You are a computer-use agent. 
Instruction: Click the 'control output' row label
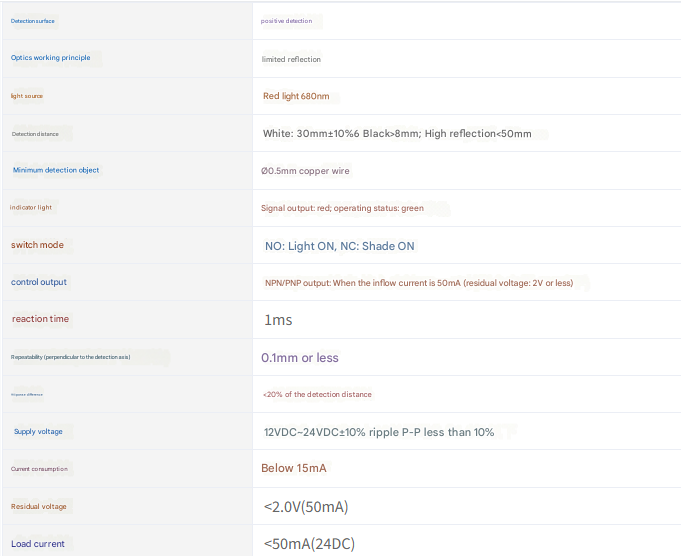39,282
